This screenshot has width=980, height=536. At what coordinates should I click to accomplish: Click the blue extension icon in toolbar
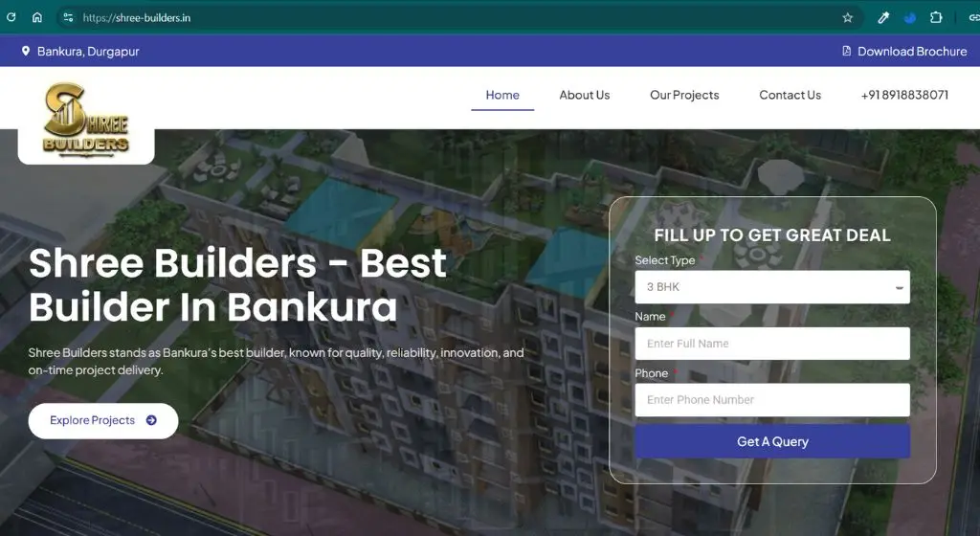[x=910, y=17]
